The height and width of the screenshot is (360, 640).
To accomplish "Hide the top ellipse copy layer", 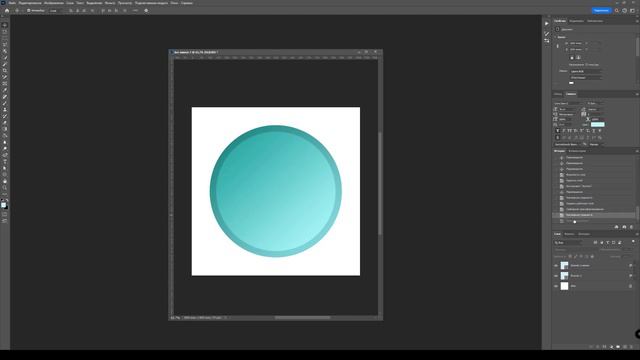I will click(556, 266).
